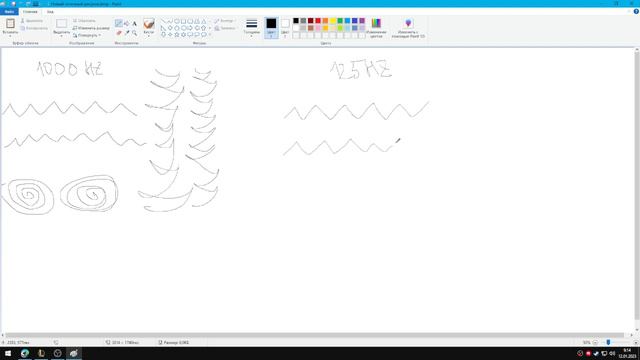
Task: Click the Select rectangle tool
Action: pyautogui.click(x=62, y=23)
